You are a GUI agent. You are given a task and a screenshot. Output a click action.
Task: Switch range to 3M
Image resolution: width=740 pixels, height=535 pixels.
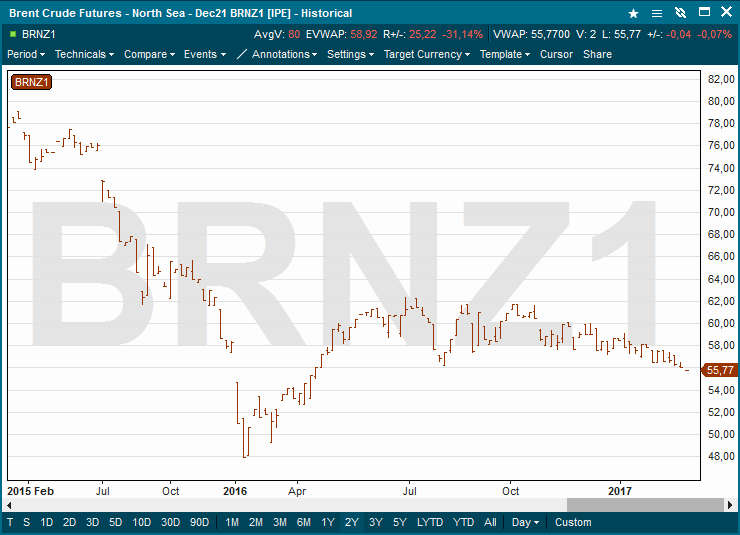(x=280, y=522)
